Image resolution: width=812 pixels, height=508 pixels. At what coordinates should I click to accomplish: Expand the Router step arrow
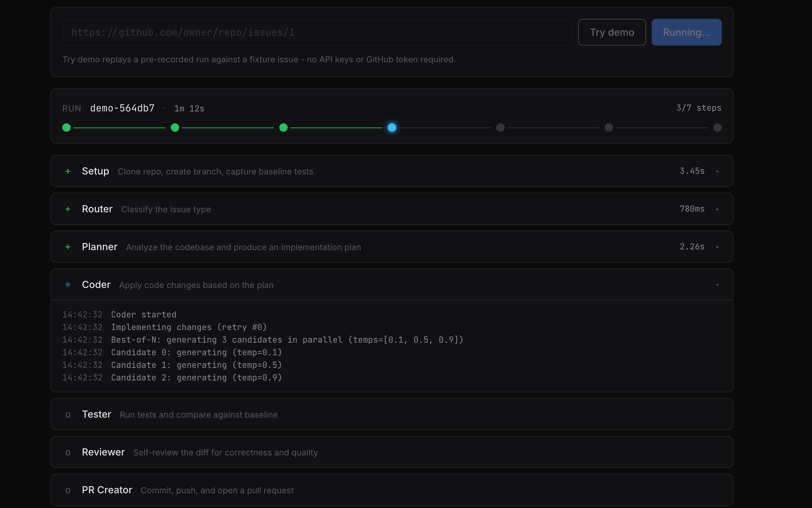pos(717,209)
